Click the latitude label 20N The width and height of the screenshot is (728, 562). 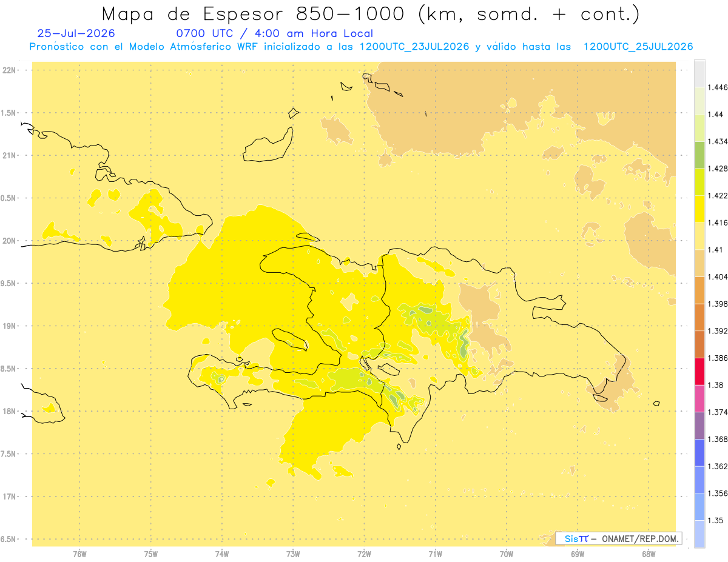[x=10, y=241]
